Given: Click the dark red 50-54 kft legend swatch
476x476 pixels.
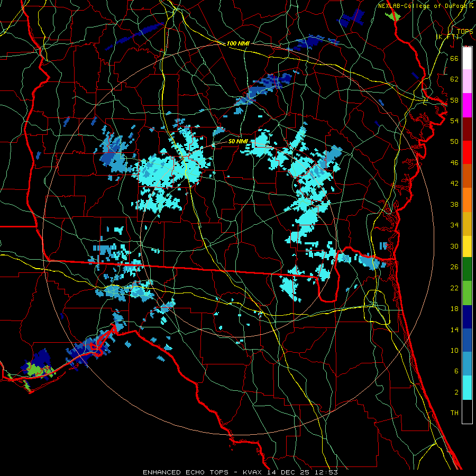Looking at the screenshot, I should (467, 129).
